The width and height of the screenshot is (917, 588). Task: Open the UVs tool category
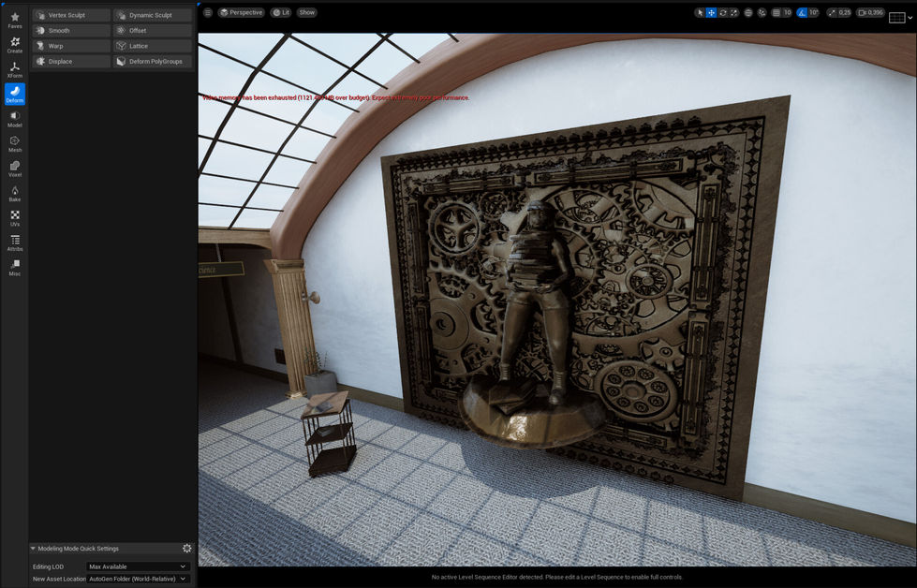tap(15, 218)
